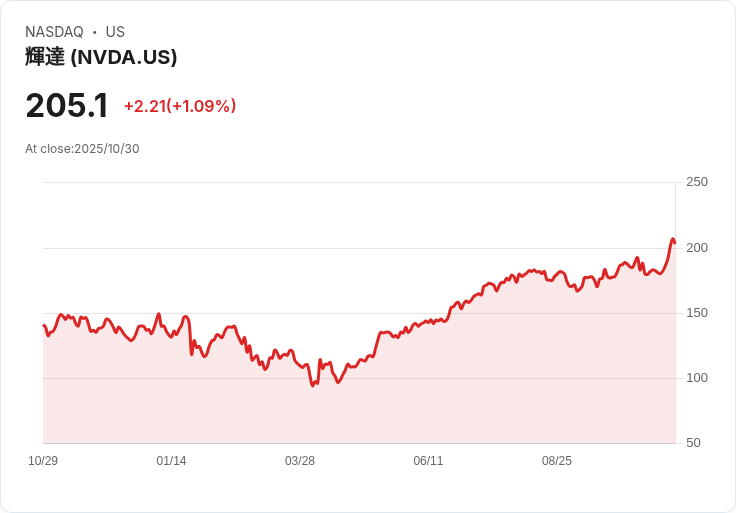
Task: Click the +2.21(+1.09%) price change
Action: click(180, 106)
